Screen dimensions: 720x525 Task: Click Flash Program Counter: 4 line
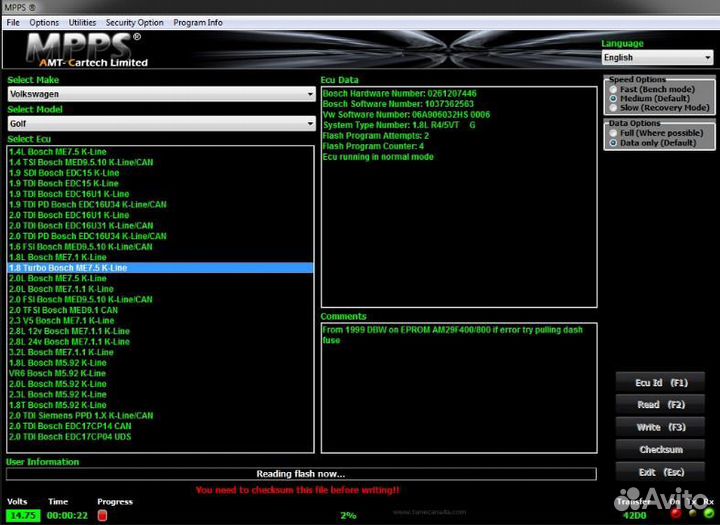tap(373, 147)
